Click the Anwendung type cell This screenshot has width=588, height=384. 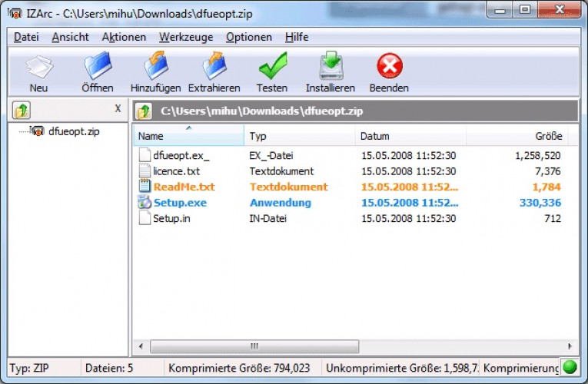click(281, 203)
